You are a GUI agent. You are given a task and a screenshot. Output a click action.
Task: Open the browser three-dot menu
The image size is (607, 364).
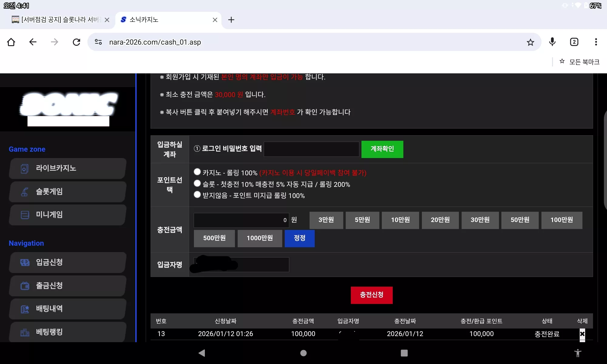[x=596, y=42]
